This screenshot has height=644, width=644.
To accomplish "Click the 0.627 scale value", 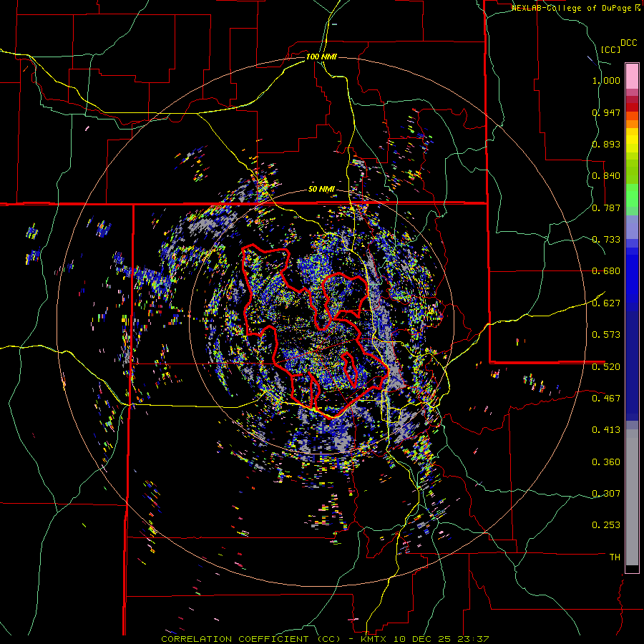I will [606, 303].
